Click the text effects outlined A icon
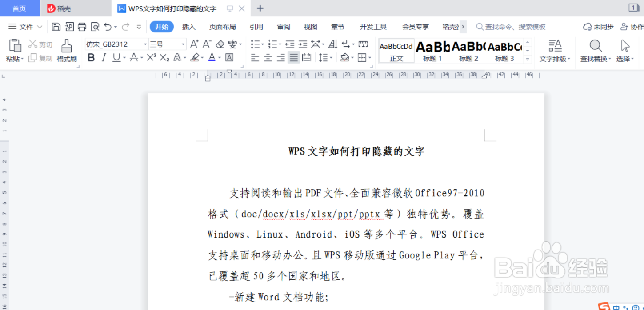 (x=177, y=57)
